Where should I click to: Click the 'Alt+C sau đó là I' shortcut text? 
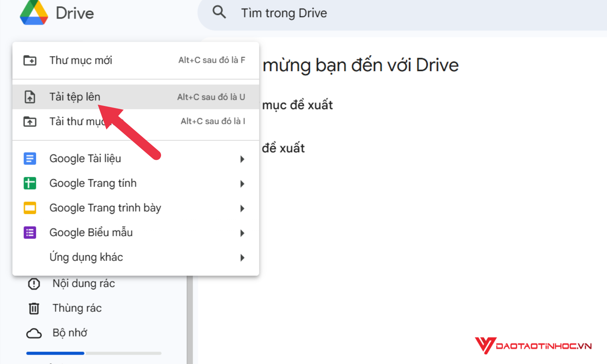click(213, 121)
